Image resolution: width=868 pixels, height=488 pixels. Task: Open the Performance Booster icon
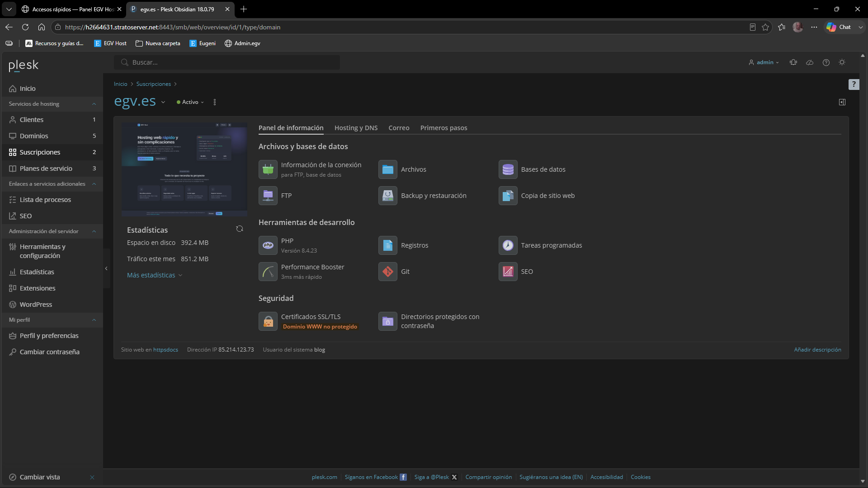(x=268, y=272)
